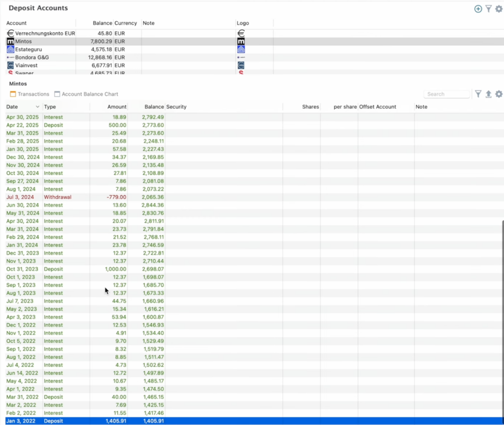504x425 pixels.
Task: Add a new deposit account with plus icon
Action: [478, 9]
